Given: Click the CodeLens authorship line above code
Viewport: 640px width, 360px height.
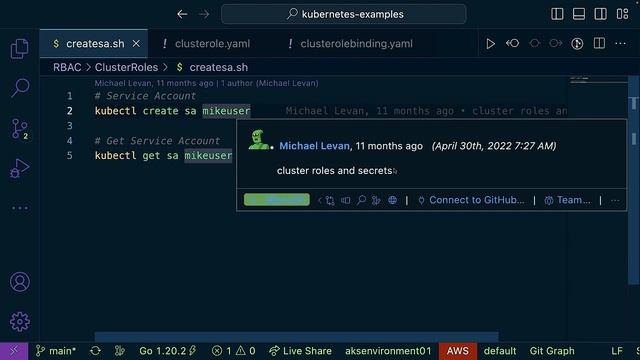Looking at the screenshot, I should point(207,83).
